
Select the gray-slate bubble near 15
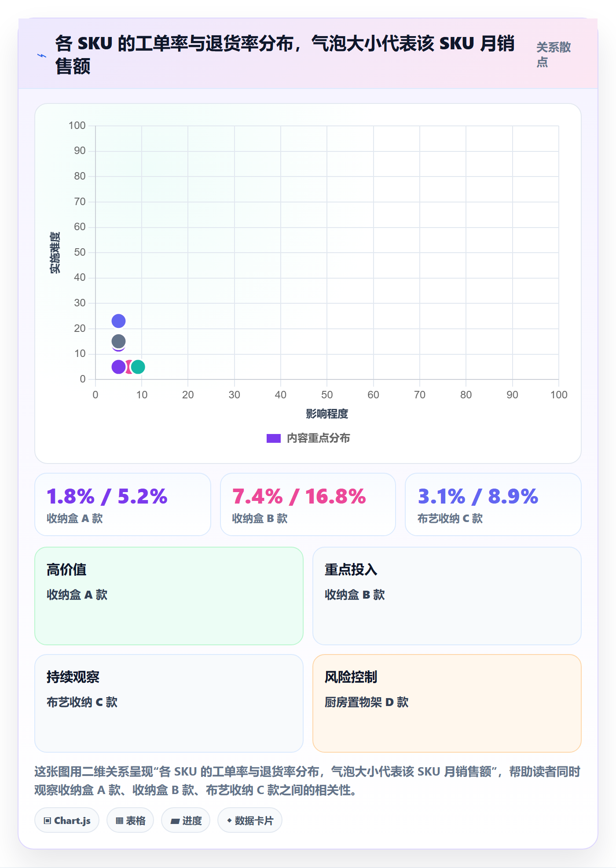118,341
